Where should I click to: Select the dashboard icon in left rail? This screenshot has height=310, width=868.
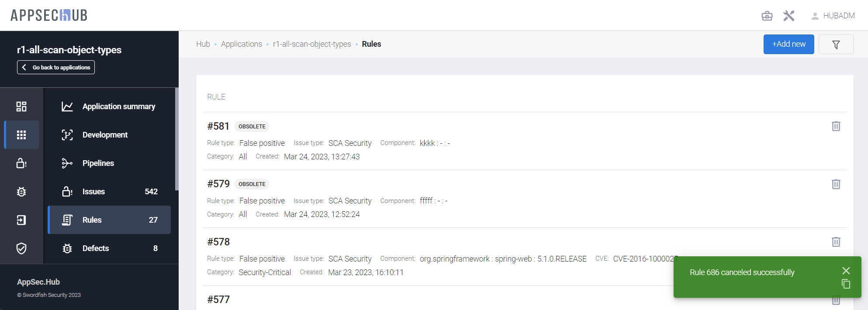(x=21, y=107)
